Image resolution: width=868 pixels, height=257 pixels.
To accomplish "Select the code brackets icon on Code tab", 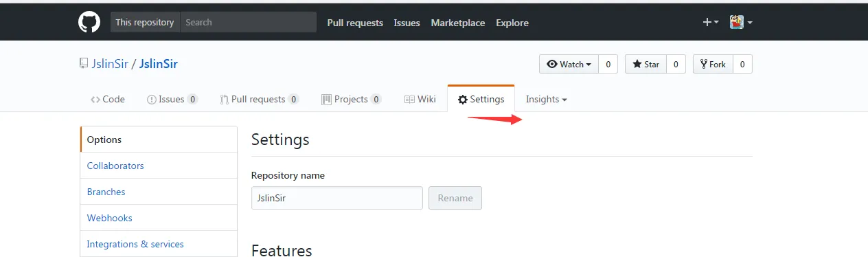I will 95,99.
